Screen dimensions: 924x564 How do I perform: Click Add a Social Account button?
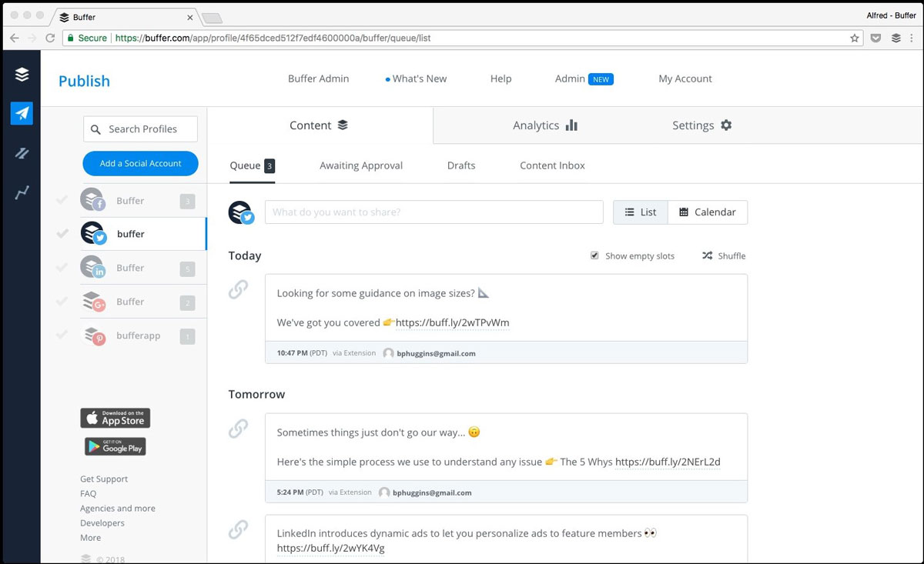tap(140, 163)
